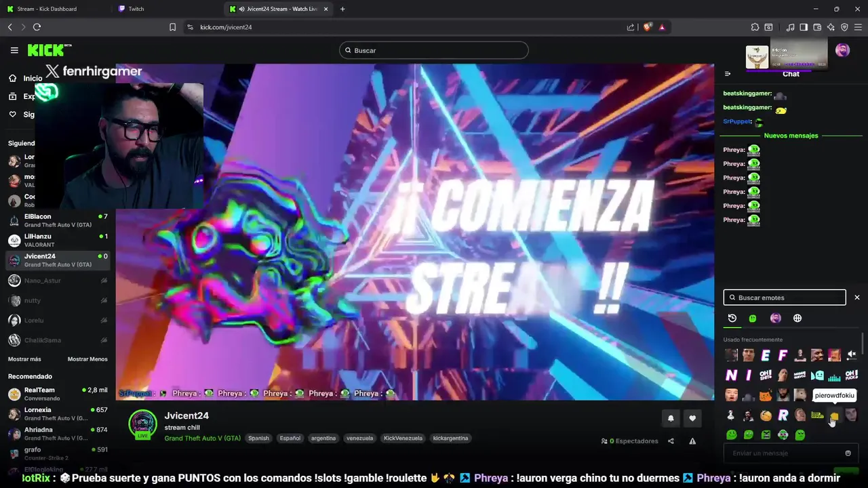Insert the letter E emote
This screenshot has height=488, width=868.
[x=766, y=355]
